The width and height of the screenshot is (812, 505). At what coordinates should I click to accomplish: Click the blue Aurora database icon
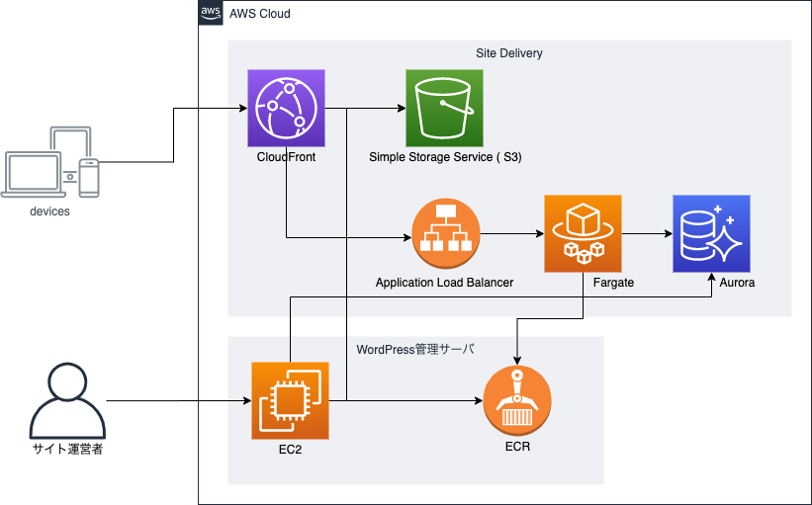711,234
